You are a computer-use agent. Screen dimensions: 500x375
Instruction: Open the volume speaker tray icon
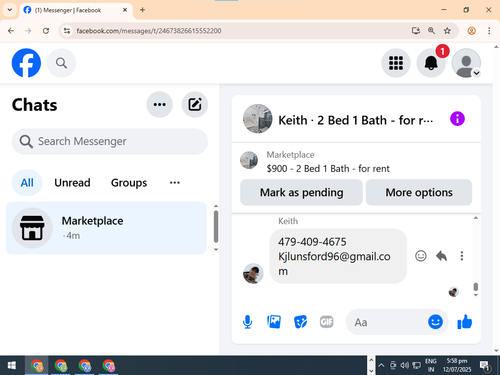click(405, 366)
